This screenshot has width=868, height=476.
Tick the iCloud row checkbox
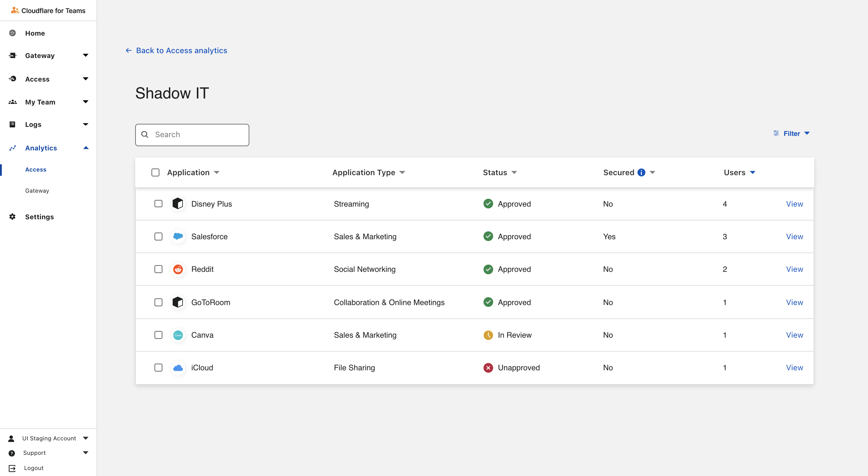tap(158, 368)
